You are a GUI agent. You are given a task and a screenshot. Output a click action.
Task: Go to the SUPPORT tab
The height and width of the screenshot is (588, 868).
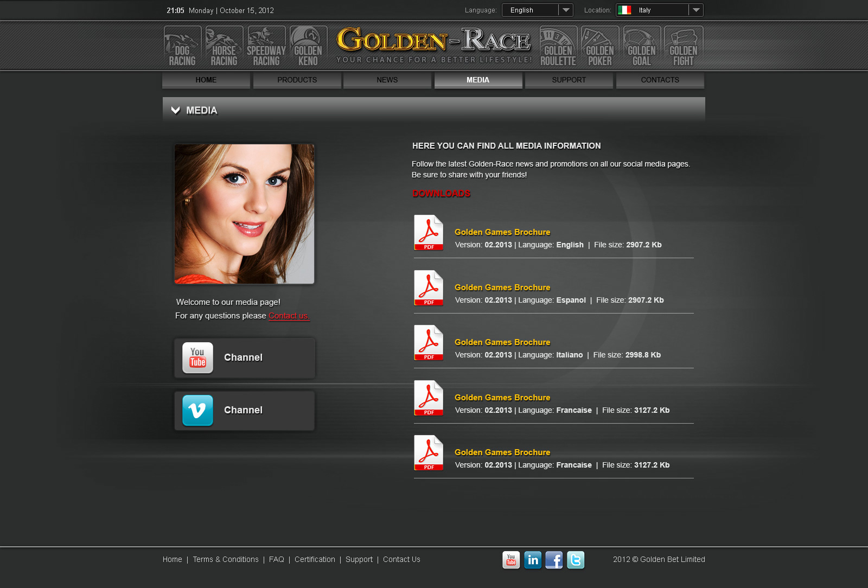tap(569, 80)
